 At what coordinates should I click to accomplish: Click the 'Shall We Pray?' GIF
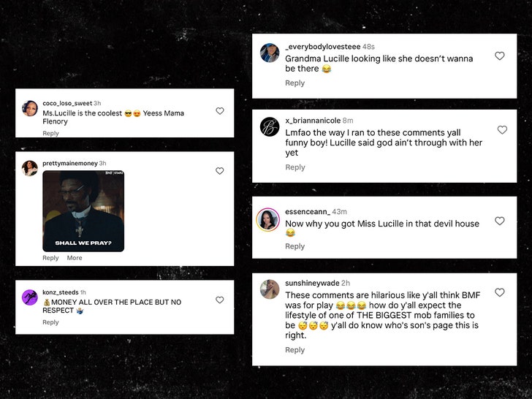83,211
